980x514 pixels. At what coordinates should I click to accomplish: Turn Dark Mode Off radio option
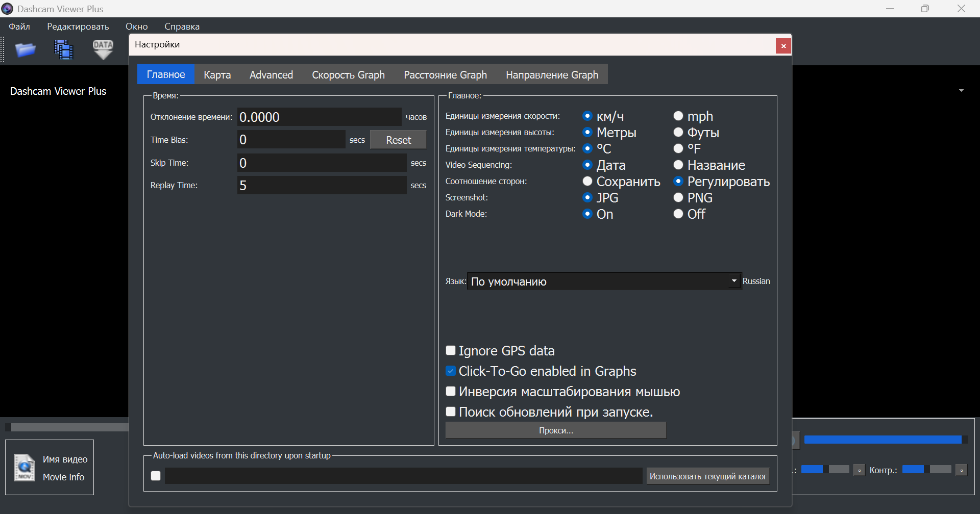coord(678,214)
